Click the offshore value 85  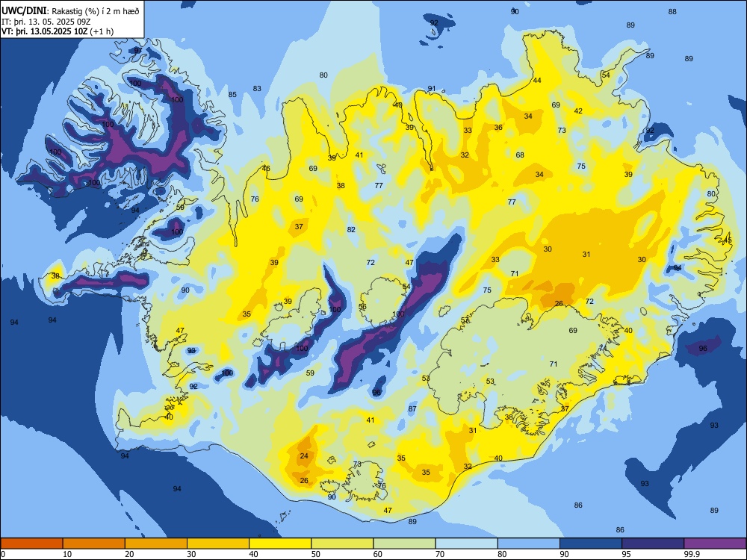(232, 94)
